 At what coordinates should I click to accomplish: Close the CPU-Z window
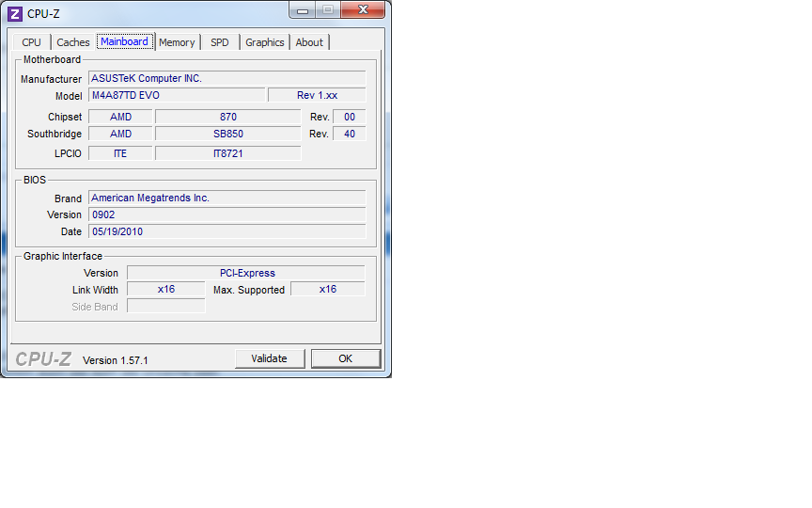(363, 9)
